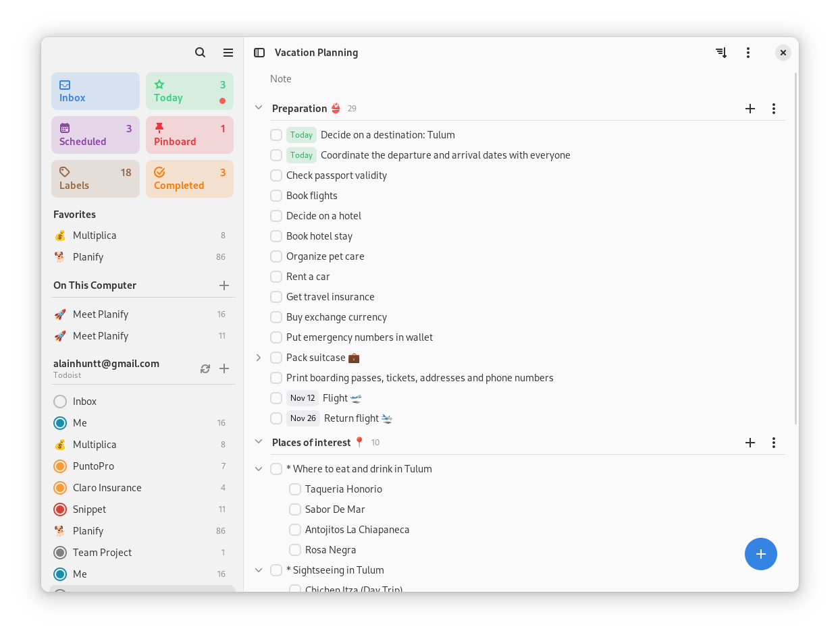
Task: Open the three-dot project menu in the header
Action: pos(748,52)
